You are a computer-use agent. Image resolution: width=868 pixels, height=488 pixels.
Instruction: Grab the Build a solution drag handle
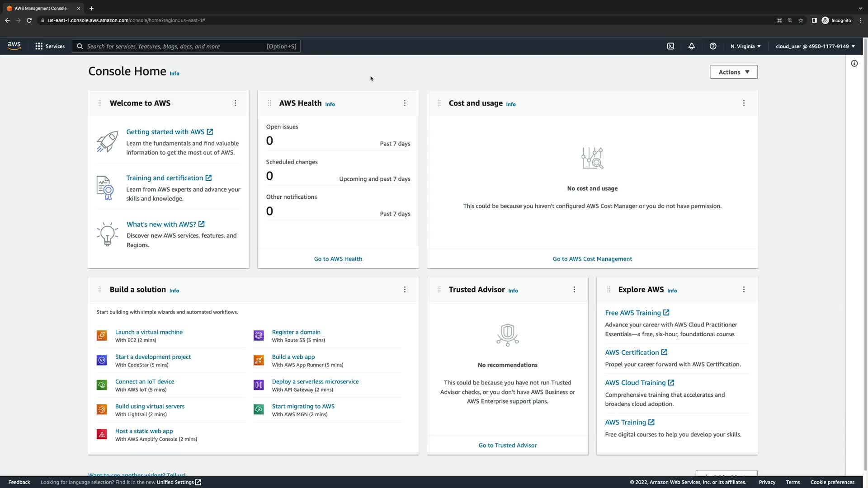[x=100, y=290]
